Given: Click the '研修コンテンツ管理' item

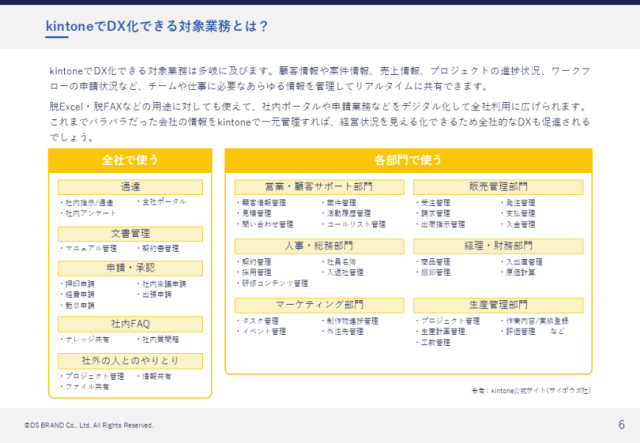Looking at the screenshot, I should tap(275, 283).
